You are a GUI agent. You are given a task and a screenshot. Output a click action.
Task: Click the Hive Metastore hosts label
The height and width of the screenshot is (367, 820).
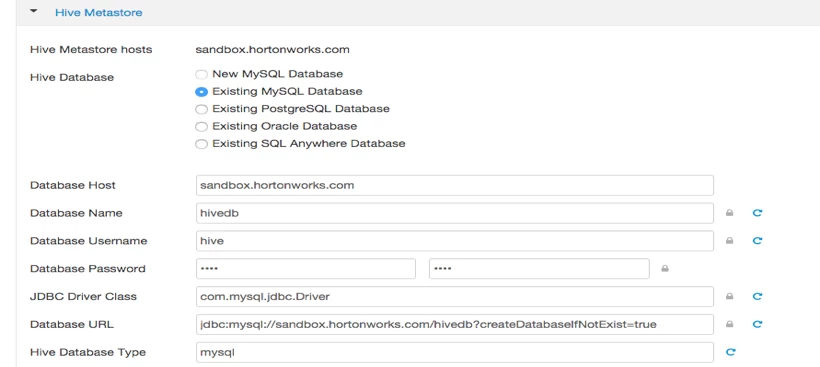(91, 50)
